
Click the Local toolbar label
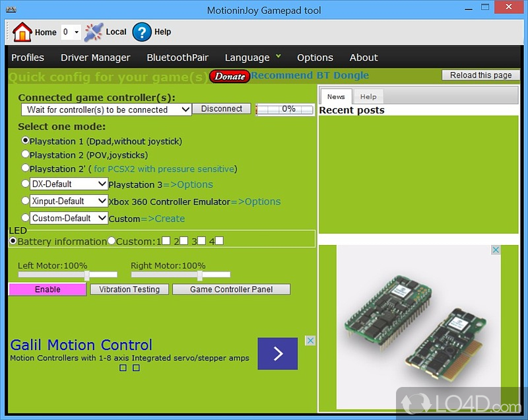(116, 32)
